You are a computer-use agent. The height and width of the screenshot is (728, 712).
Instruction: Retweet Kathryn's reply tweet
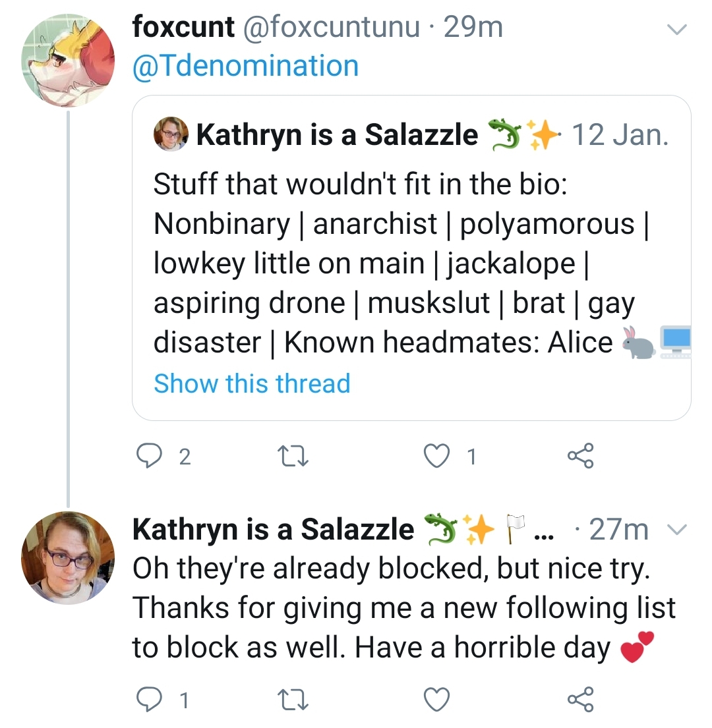(293, 700)
